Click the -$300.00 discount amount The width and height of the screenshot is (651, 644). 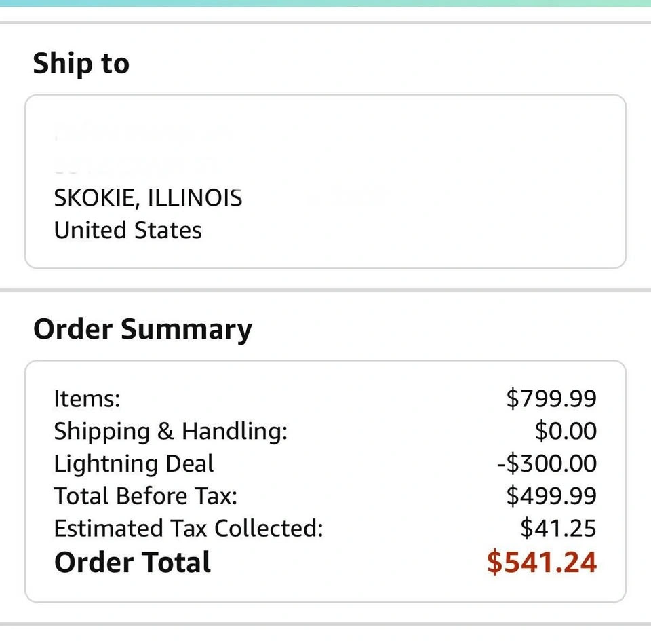[547, 464]
